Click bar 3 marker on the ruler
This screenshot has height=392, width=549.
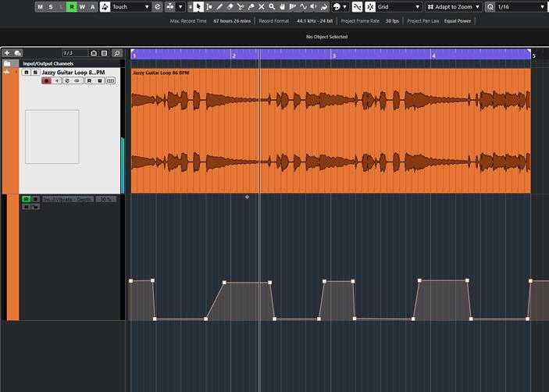(x=333, y=55)
